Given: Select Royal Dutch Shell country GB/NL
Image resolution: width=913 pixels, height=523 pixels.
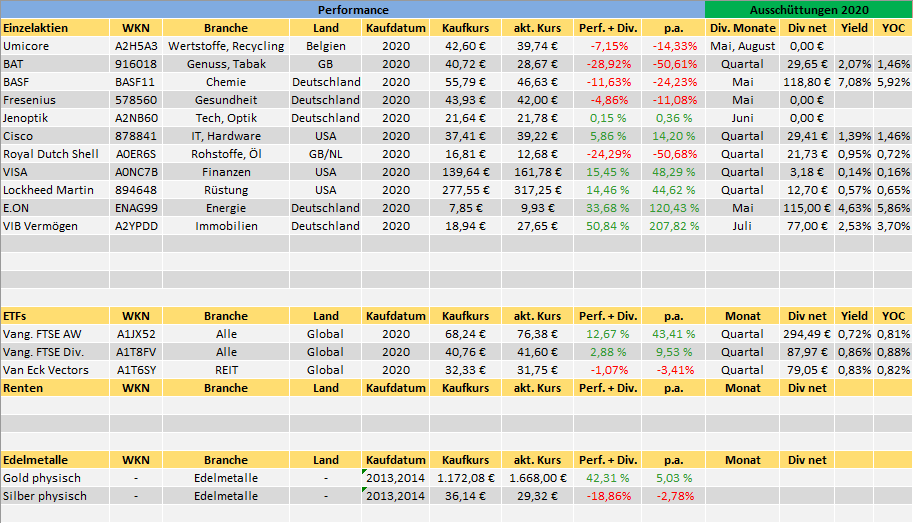Looking at the screenshot, I should tap(325, 154).
